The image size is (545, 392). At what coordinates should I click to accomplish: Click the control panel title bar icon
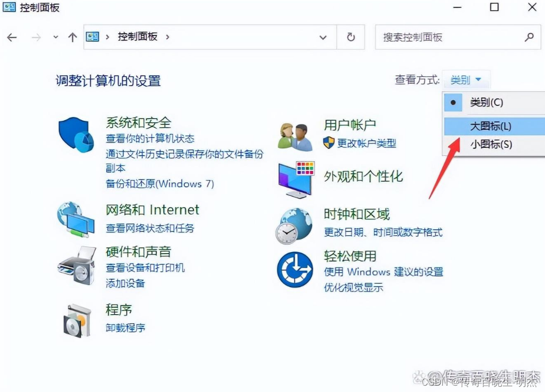9,7
